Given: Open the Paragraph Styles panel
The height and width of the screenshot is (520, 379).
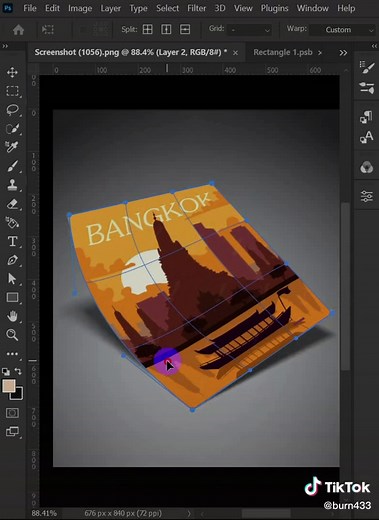Looking at the screenshot, I should (367, 117).
